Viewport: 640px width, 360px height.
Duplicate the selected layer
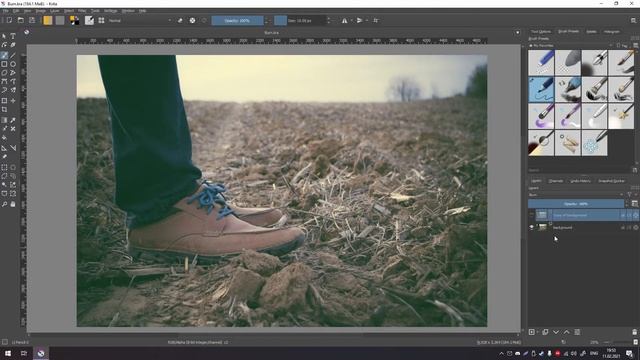point(545,332)
